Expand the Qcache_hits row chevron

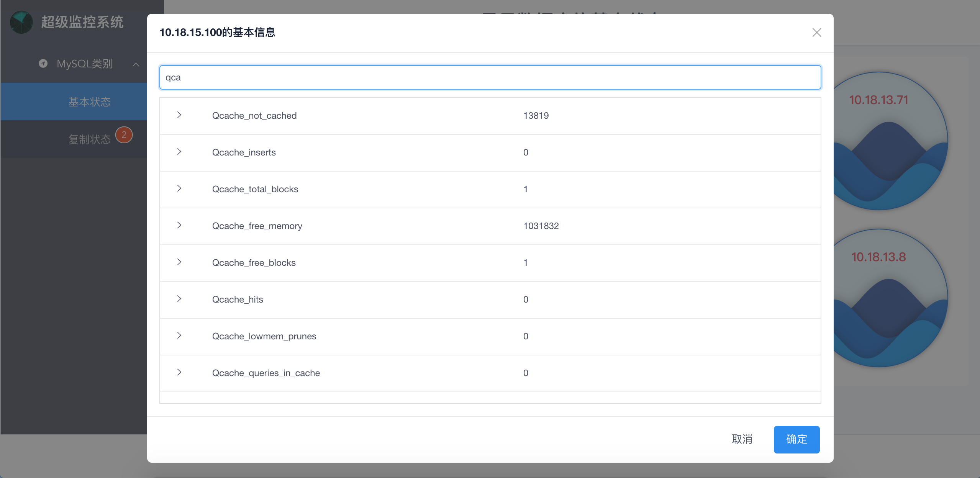point(179,299)
